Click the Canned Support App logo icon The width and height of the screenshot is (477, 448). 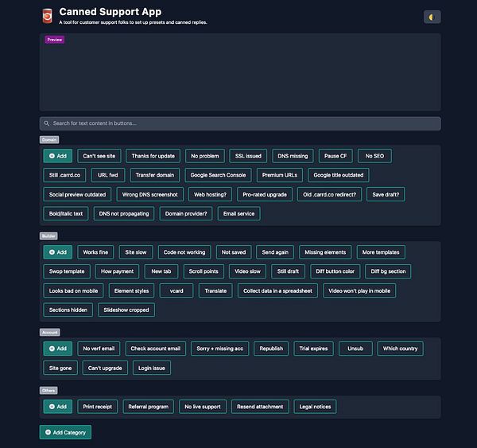pyautogui.click(x=47, y=16)
